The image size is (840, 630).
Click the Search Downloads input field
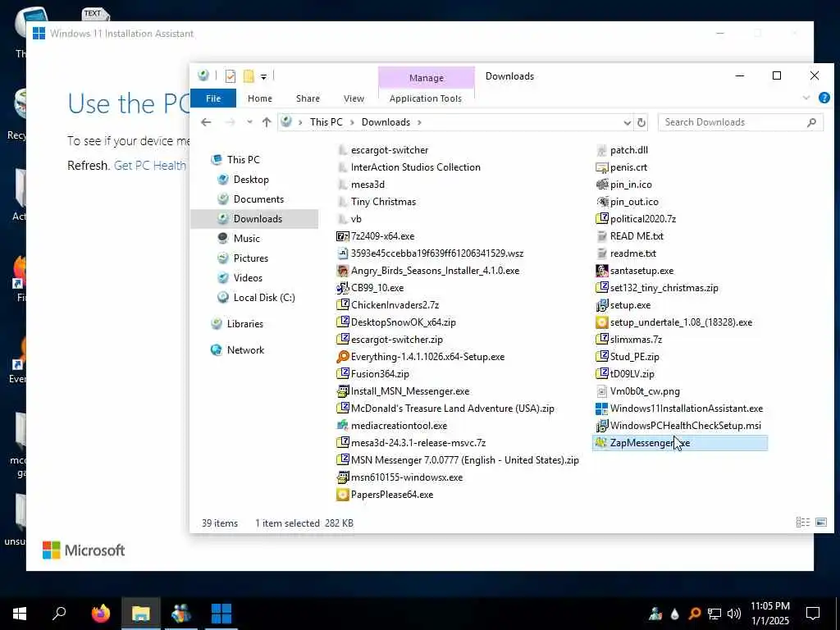pyautogui.click(x=741, y=122)
